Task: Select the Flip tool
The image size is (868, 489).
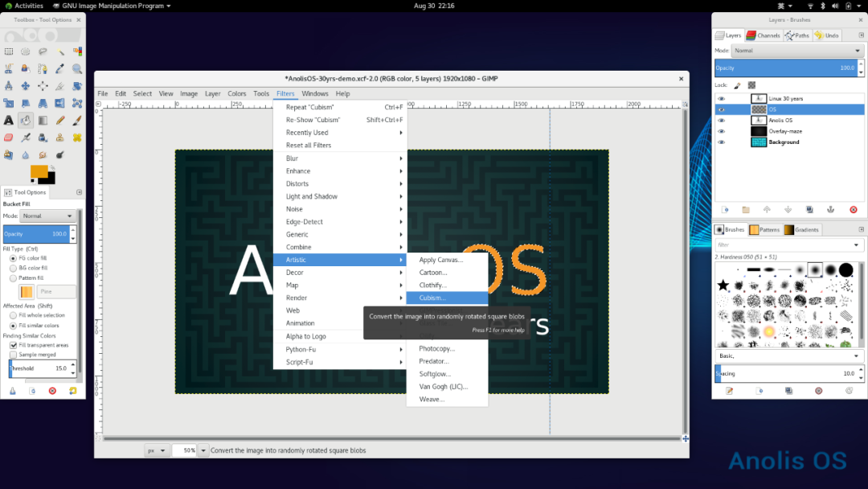Action: [59, 103]
